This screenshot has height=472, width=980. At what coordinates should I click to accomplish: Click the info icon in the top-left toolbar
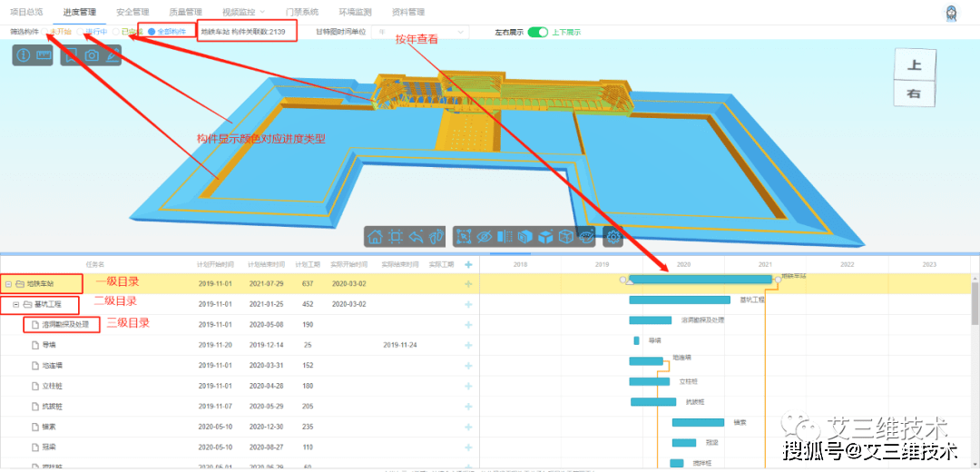(24, 55)
